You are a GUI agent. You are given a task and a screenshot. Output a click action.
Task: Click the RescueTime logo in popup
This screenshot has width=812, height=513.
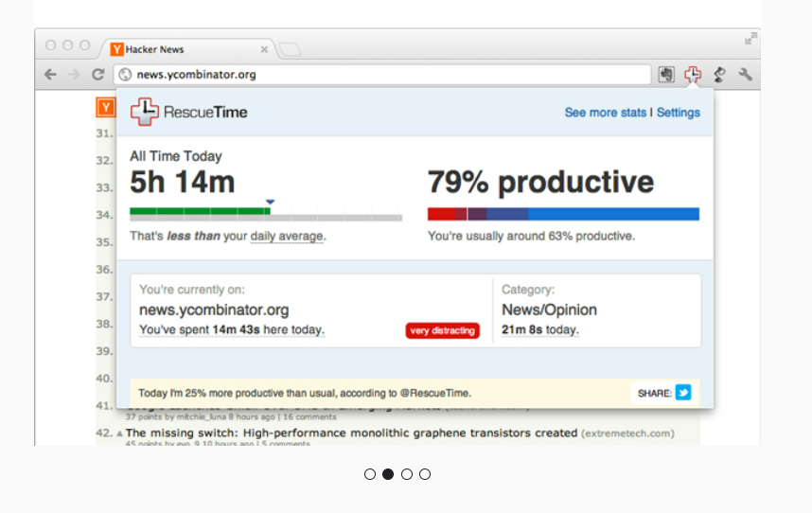coord(189,112)
